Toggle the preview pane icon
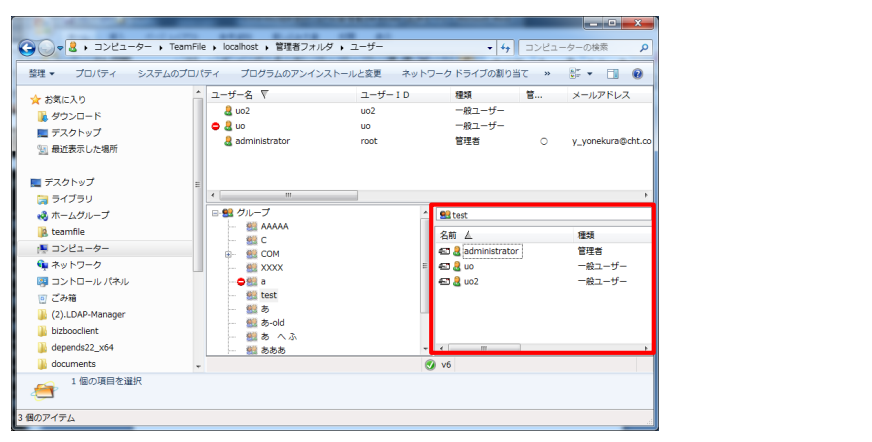This screenshot has height=442, width=872. click(613, 74)
